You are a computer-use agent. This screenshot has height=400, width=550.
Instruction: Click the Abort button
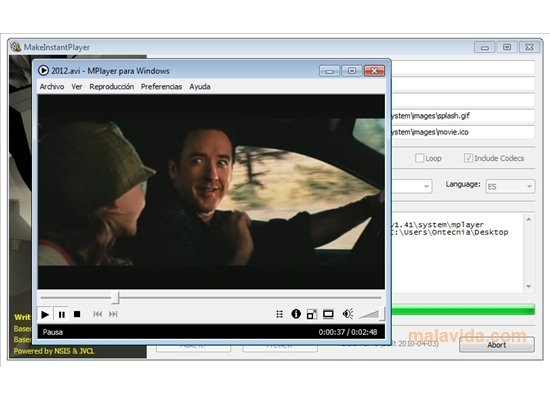497,345
